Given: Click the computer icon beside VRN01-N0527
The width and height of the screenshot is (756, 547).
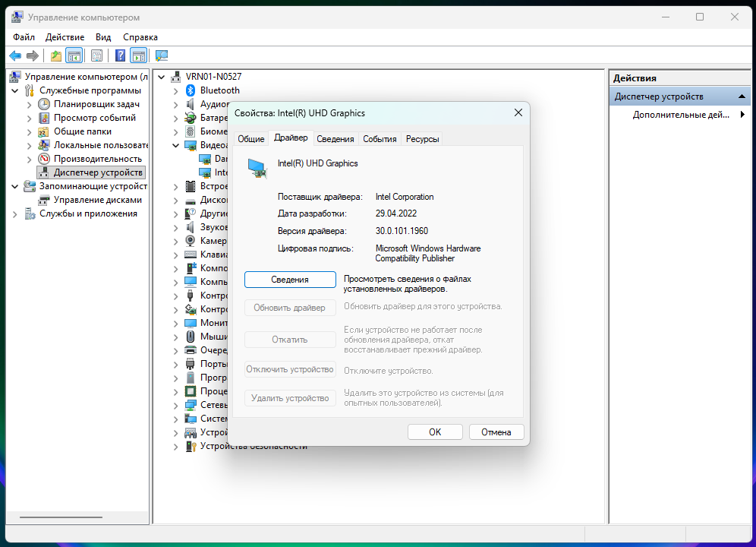Looking at the screenshot, I should point(176,77).
